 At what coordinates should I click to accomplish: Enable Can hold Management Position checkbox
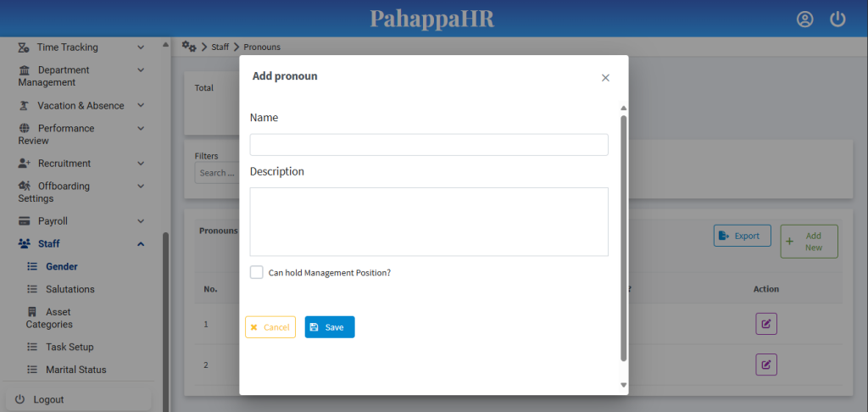(x=257, y=272)
